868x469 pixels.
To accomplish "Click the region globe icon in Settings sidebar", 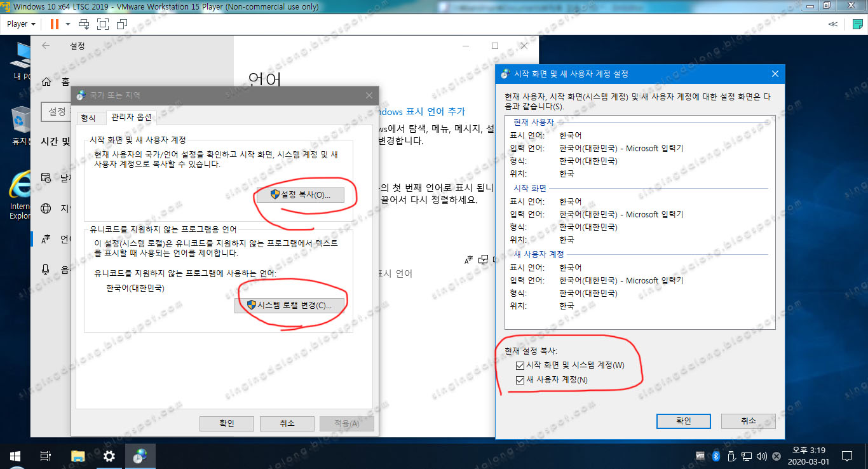I will coord(46,208).
